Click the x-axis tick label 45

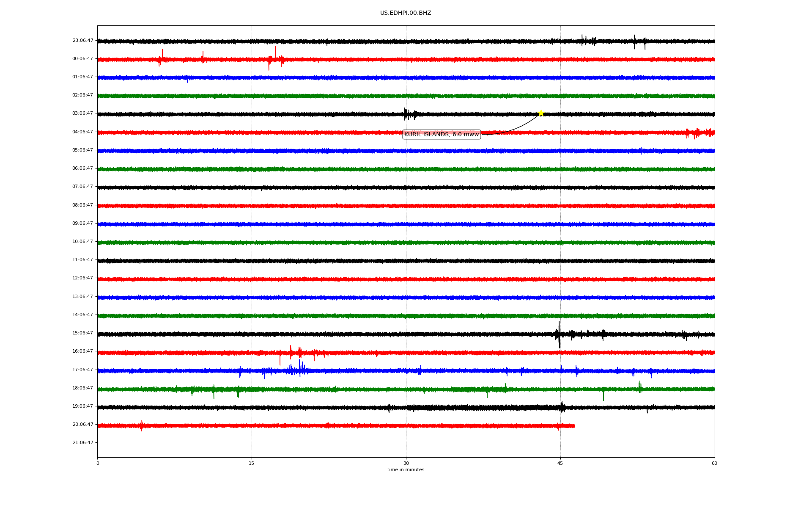[560, 464]
